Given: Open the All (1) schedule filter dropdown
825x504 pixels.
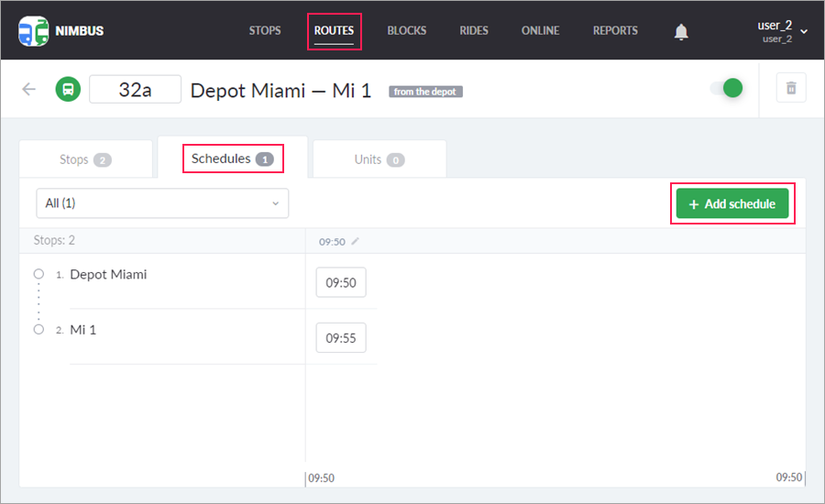Looking at the screenshot, I should click(162, 203).
